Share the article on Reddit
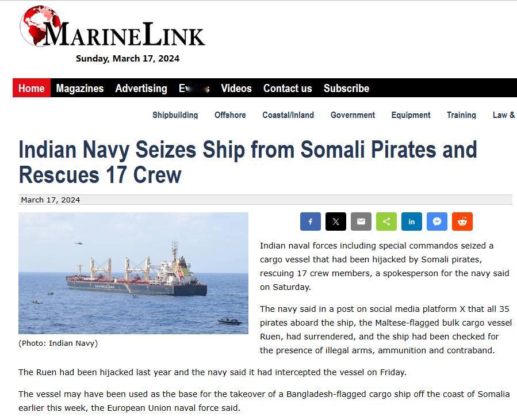Screen dimensions: 517x420 pyautogui.click(x=462, y=222)
